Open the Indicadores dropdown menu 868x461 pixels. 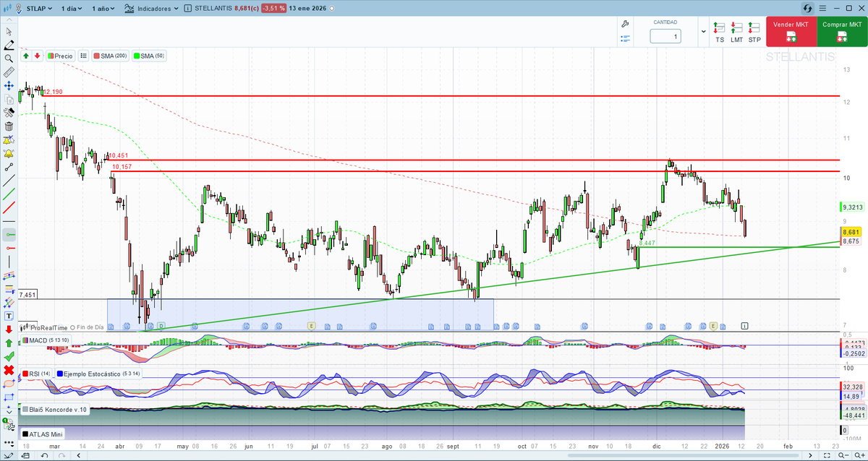[151, 9]
